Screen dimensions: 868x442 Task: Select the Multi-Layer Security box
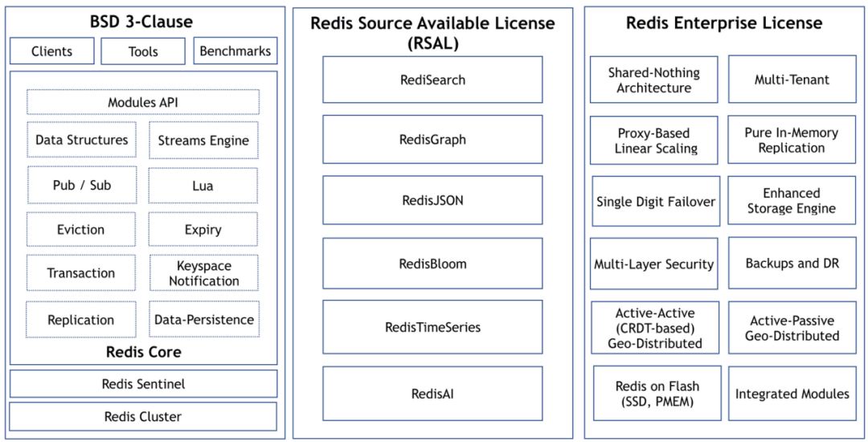click(653, 264)
